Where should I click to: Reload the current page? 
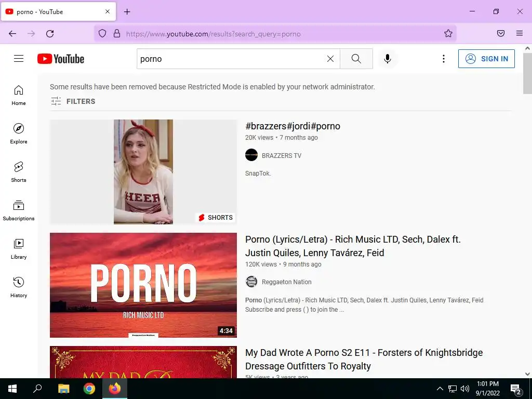(50, 34)
